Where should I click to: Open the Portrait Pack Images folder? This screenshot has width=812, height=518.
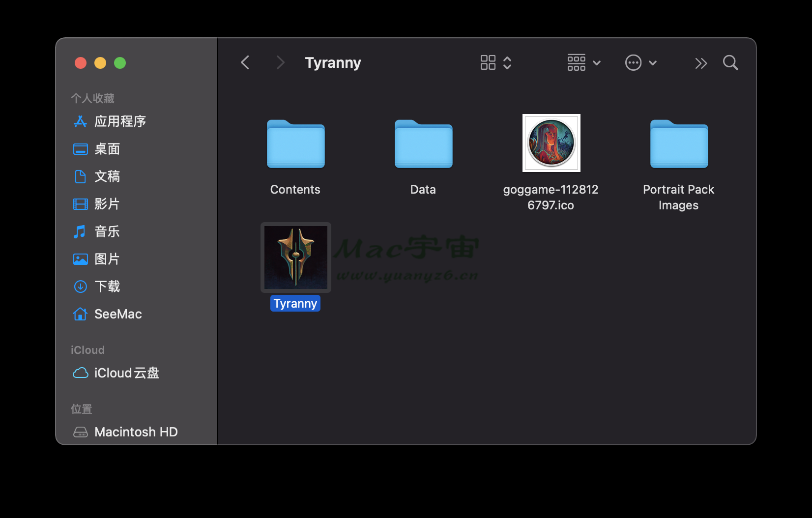click(679, 144)
